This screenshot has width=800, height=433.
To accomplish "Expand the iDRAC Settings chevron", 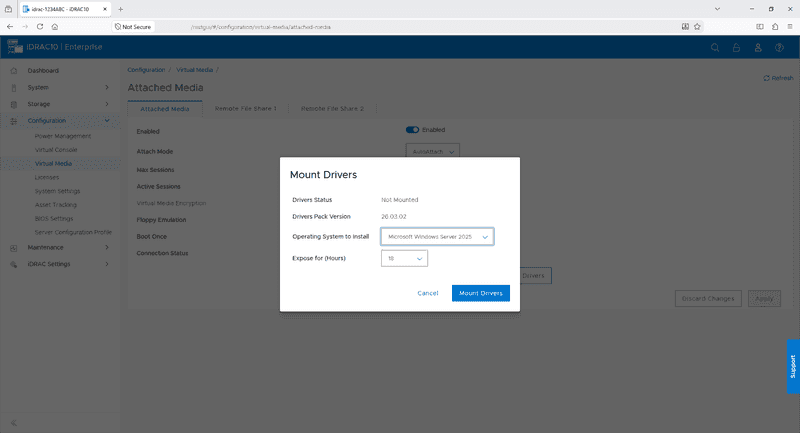I will click(107, 264).
